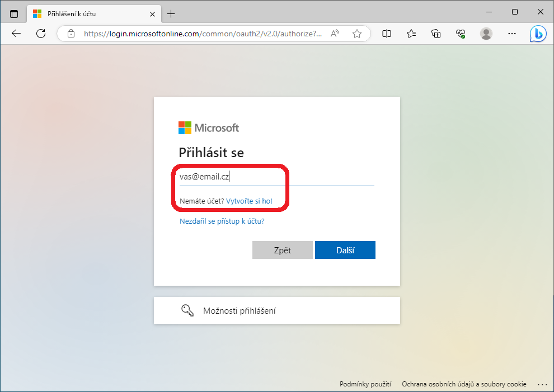Close the Edge browser window
This screenshot has height=392, width=554.
tap(540, 12)
